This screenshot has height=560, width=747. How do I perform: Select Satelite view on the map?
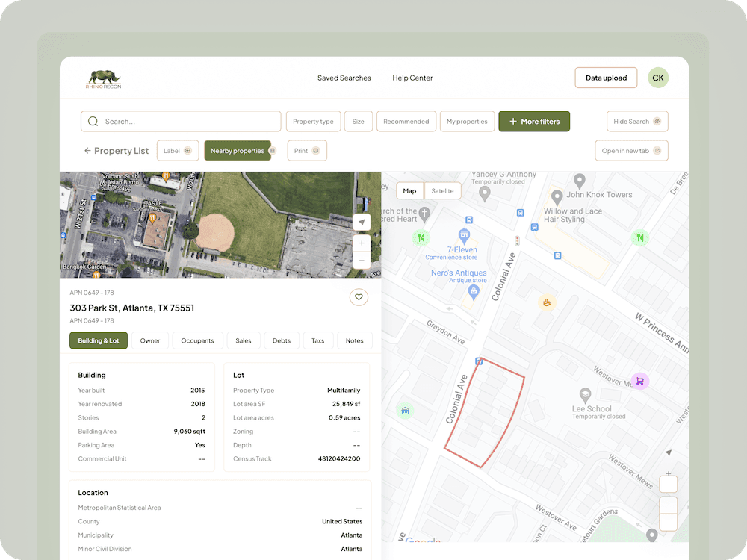coord(442,191)
